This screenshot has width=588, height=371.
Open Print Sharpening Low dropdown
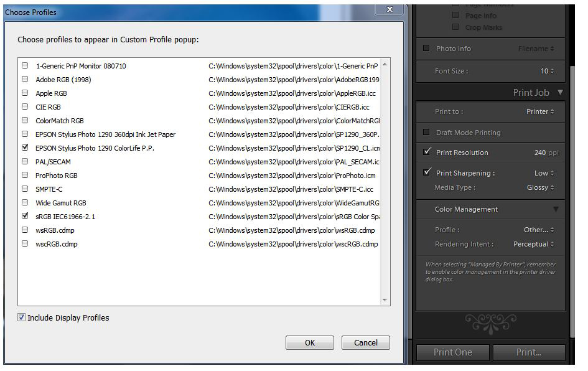[x=544, y=173]
